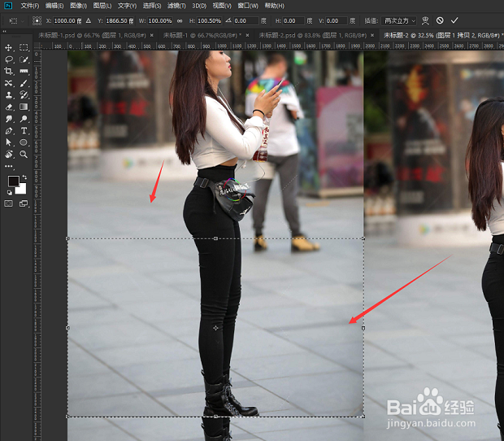Close the 未标题-1.psd tab
Viewport: 504px width, 441px height.
[x=152, y=35]
